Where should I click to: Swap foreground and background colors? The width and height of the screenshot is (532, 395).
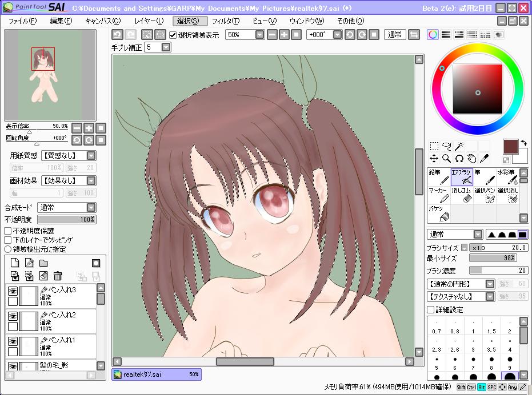(x=523, y=143)
